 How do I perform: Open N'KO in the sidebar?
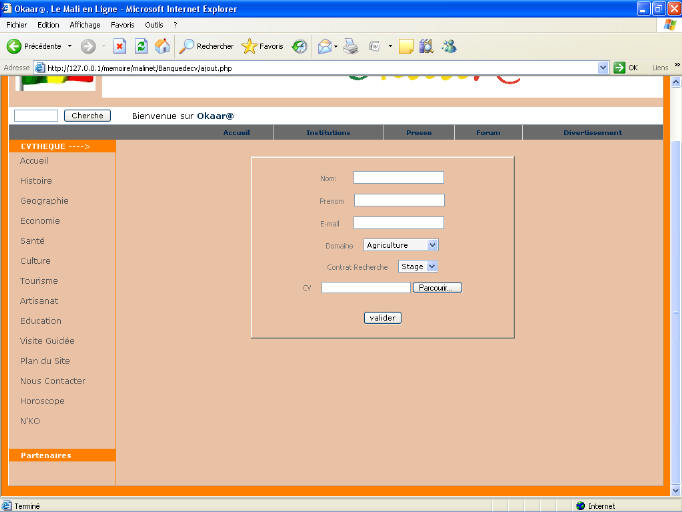(x=30, y=421)
